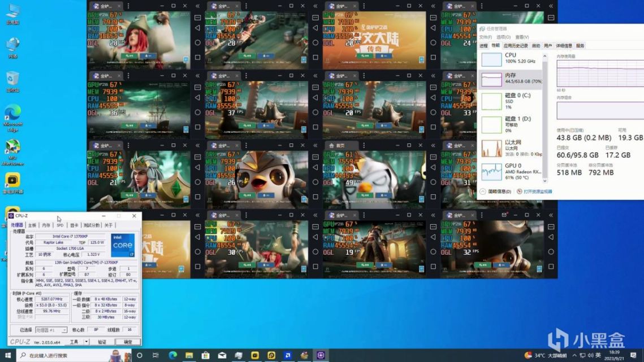
Task: Select GPU 0 in Task Manager sidebar
Action: point(511,172)
